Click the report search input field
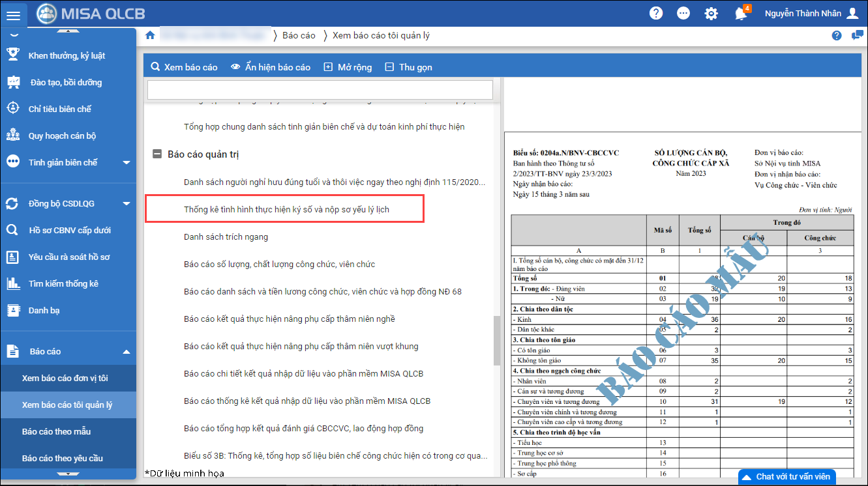The width and height of the screenshot is (868, 486). pyautogui.click(x=320, y=89)
